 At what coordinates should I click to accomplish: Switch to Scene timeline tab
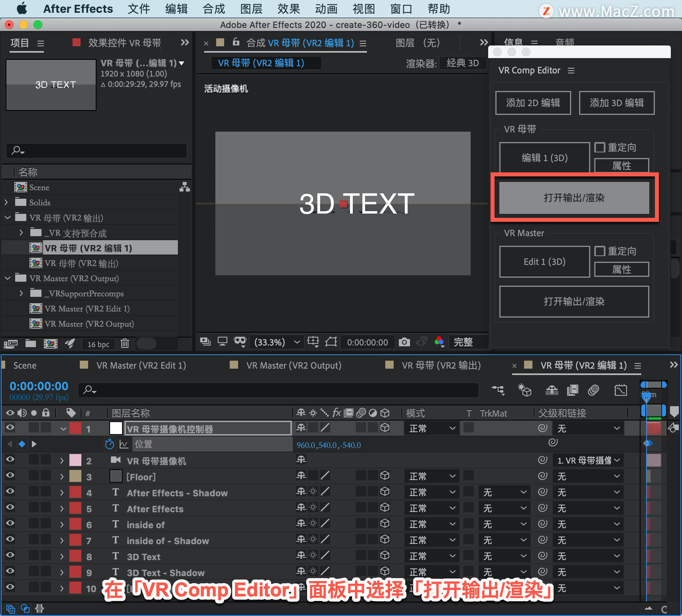pyautogui.click(x=25, y=365)
